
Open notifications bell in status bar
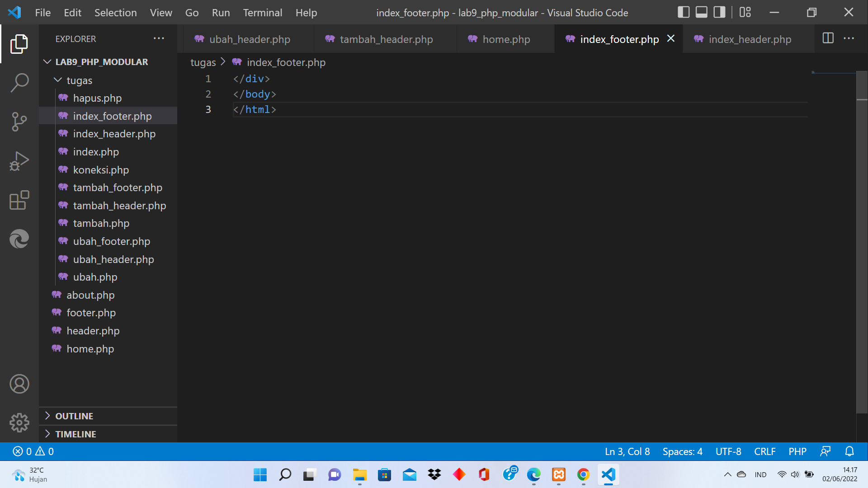point(849,451)
